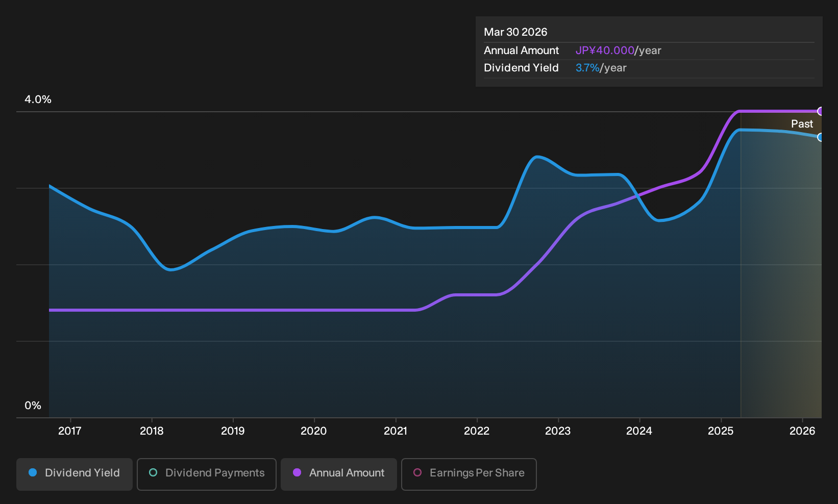
Task: Click the blue Dividend Yield legend dot
Action: 33,472
